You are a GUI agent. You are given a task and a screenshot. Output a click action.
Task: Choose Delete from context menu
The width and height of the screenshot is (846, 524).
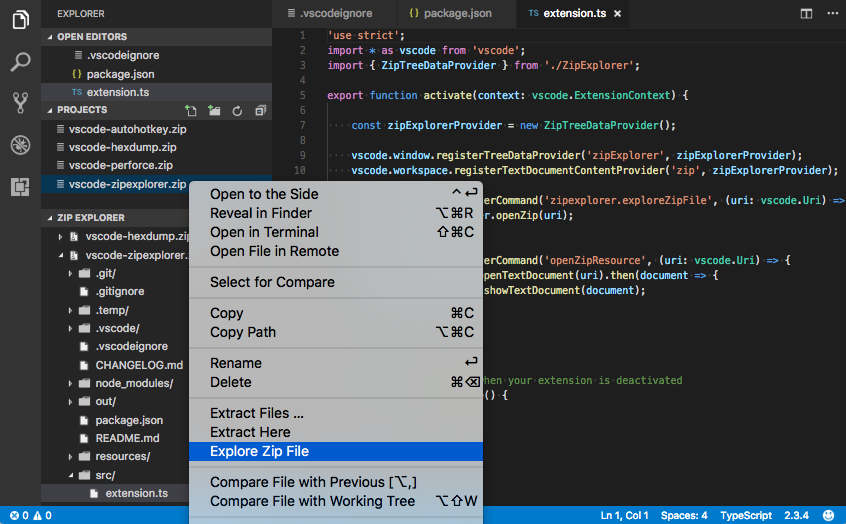coord(336,382)
